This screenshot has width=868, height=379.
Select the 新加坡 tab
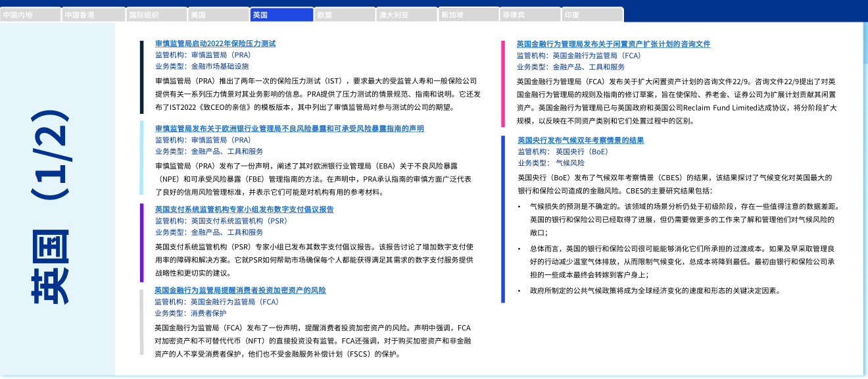(x=469, y=14)
